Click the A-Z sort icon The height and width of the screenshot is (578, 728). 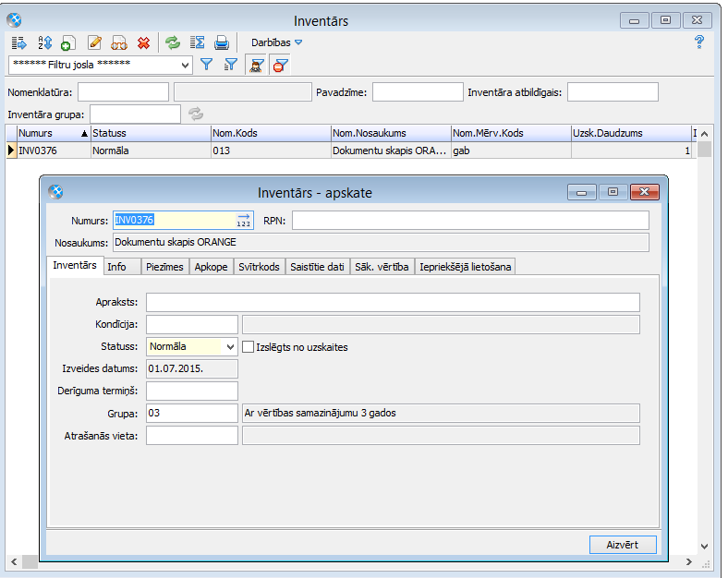[x=44, y=42]
